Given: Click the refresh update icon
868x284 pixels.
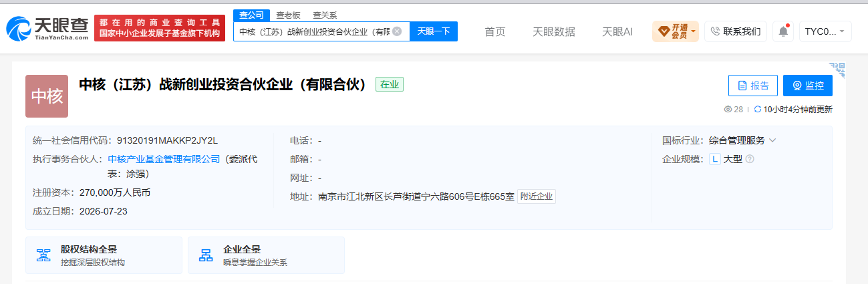Looking at the screenshot, I should coord(757,110).
